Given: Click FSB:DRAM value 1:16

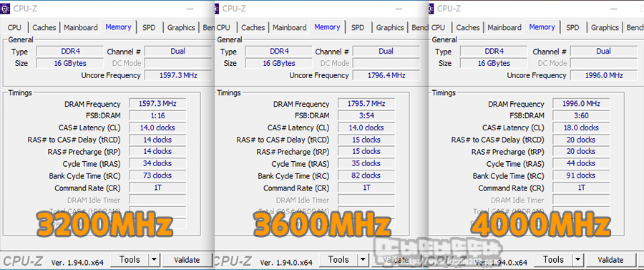Looking at the screenshot, I should click(x=157, y=115).
